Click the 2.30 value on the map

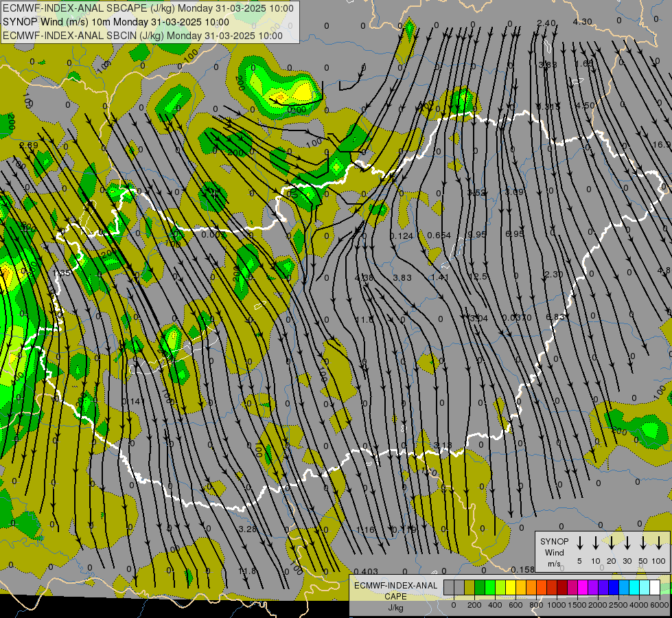click(553, 274)
